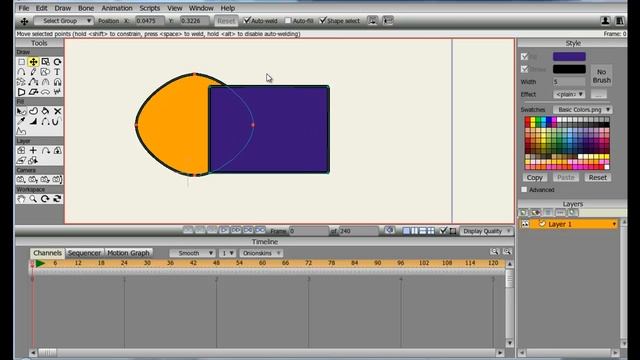Toggle the Fill checkbox in Style panel
640x360 pixels.
(x=524, y=56)
